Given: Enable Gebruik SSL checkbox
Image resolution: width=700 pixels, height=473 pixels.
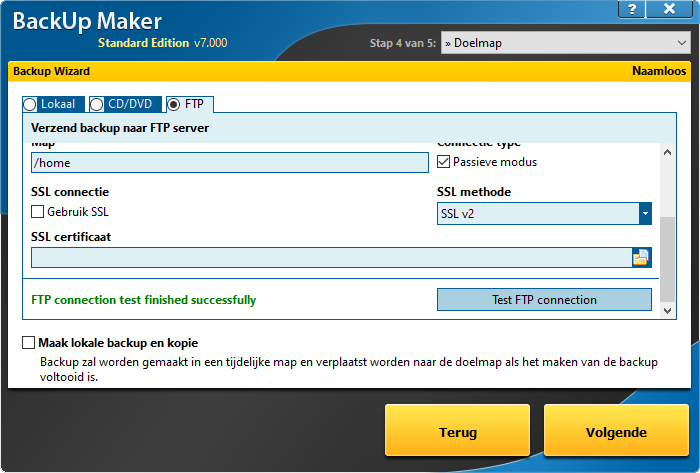Looking at the screenshot, I should click(x=38, y=212).
